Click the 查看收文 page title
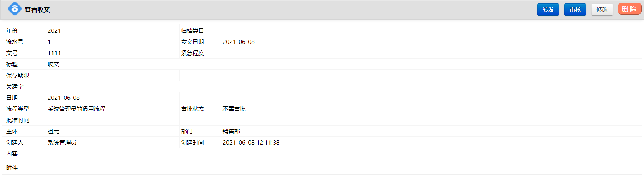This screenshot has width=644, height=175. click(37, 10)
